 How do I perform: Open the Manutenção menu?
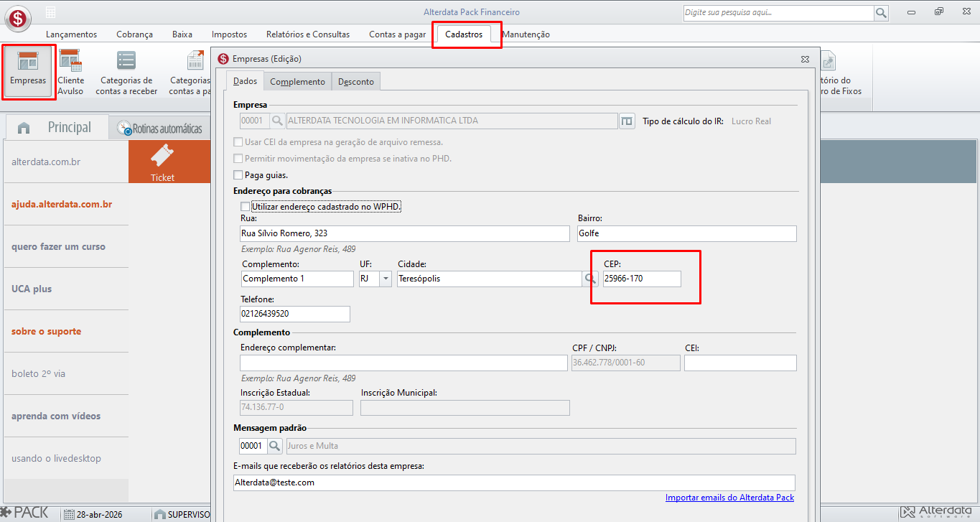click(x=526, y=34)
